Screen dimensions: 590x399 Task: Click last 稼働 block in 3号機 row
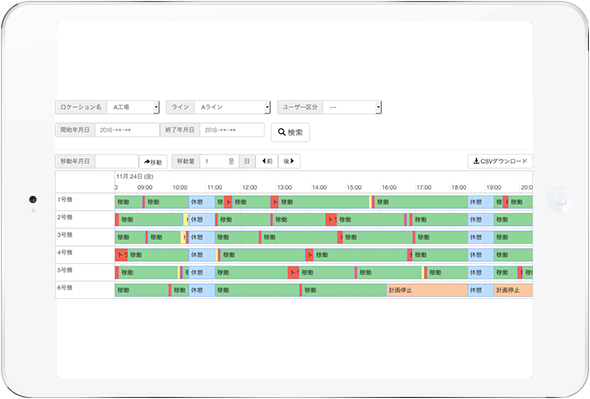(x=513, y=237)
